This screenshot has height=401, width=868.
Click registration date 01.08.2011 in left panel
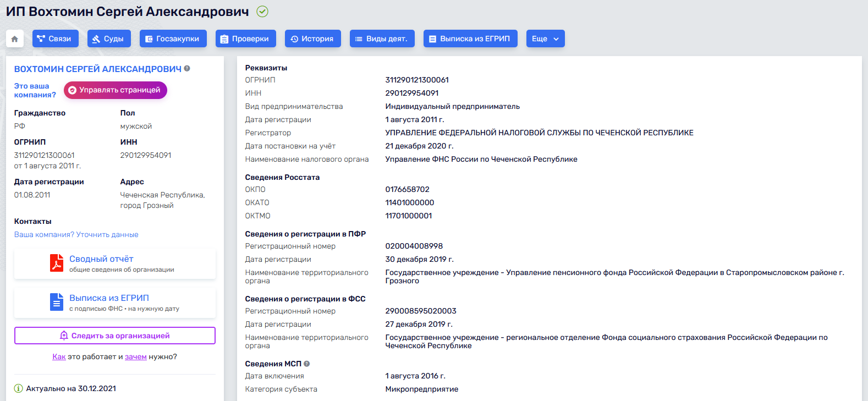tap(32, 195)
